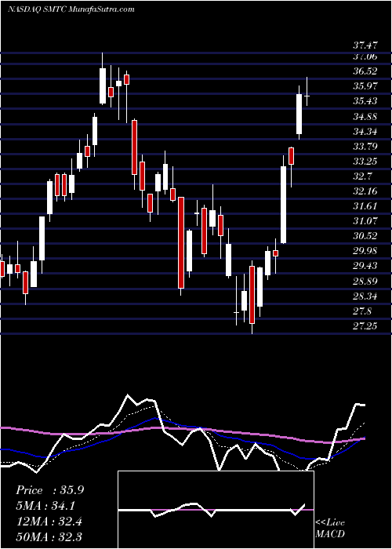Click the 33.25 price axis label

[365, 162]
